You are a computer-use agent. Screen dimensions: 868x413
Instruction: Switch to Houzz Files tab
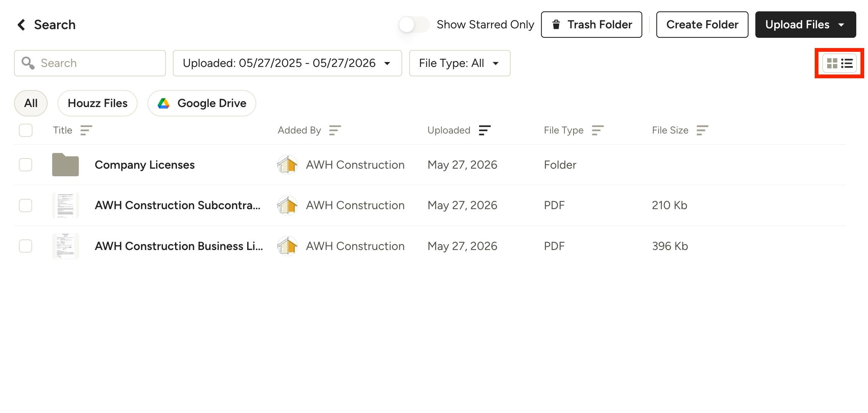click(98, 103)
